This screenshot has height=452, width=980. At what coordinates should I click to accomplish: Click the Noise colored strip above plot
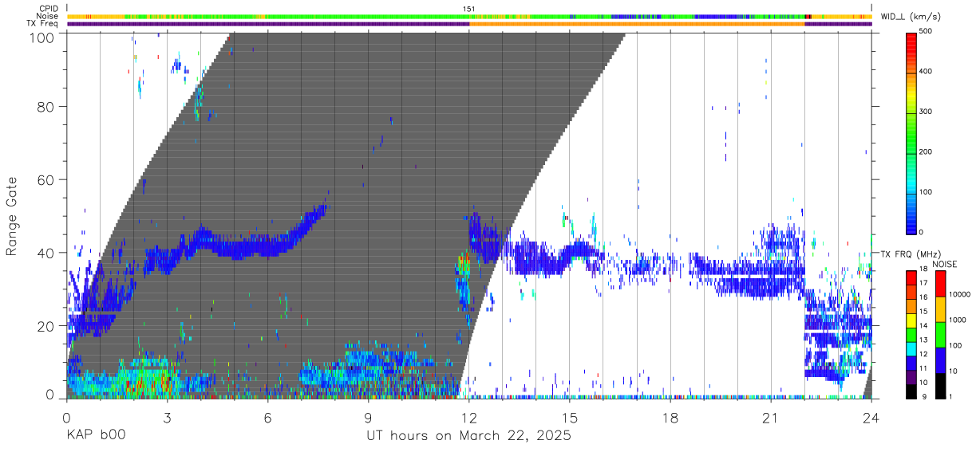tap(469, 16)
